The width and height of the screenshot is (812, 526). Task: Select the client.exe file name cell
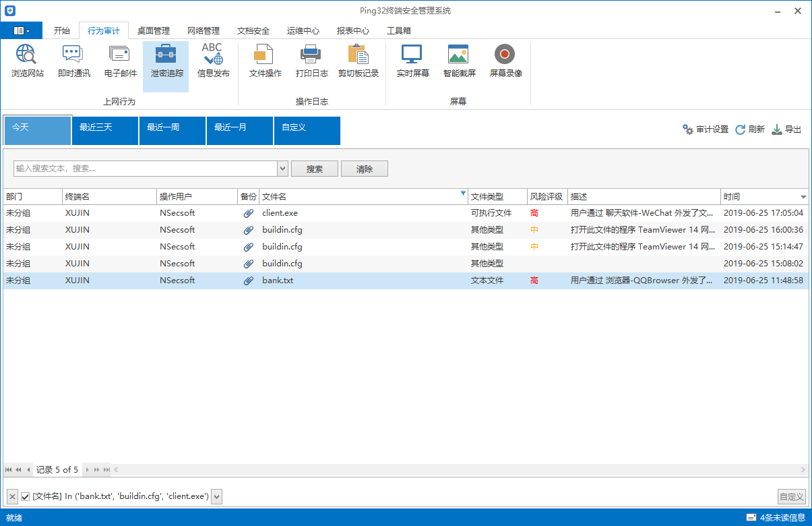363,213
